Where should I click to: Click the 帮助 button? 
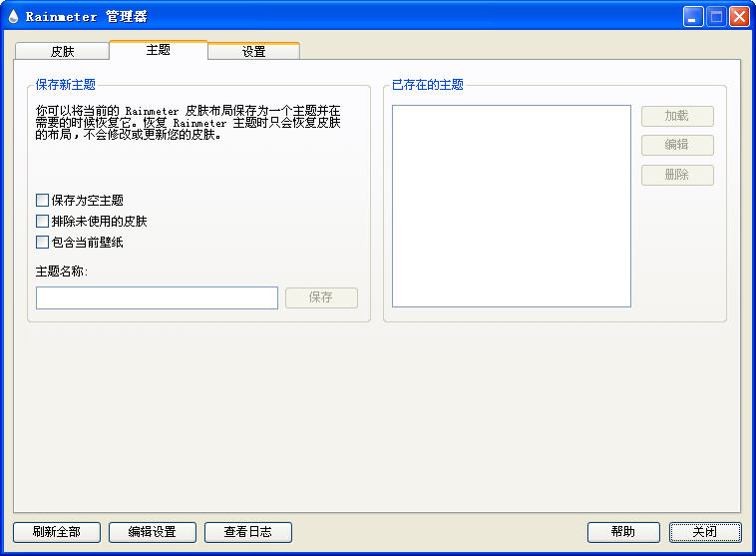(623, 532)
